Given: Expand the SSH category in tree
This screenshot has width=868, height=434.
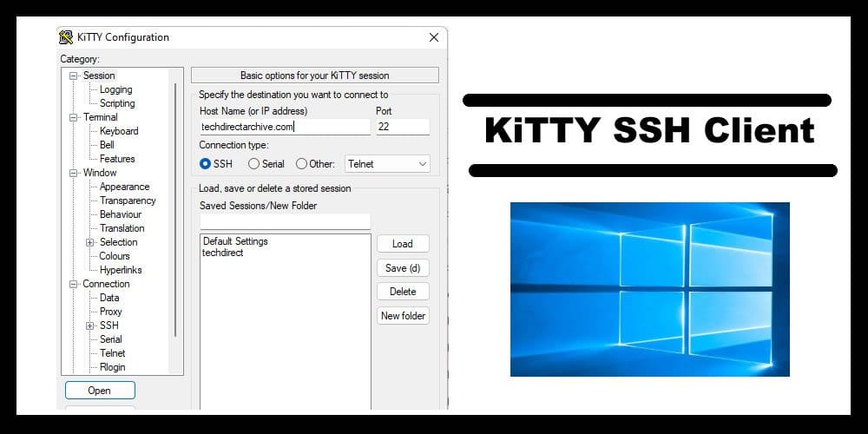Looking at the screenshot, I should [x=90, y=325].
